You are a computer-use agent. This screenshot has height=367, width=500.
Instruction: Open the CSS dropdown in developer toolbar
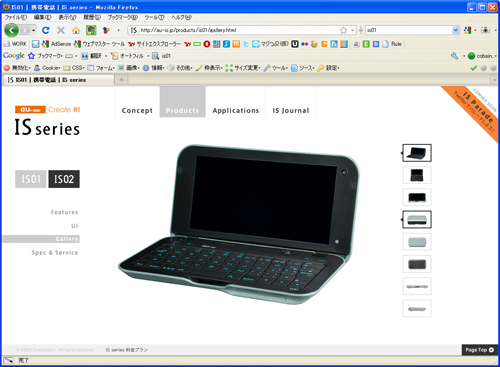pos(74,68)
